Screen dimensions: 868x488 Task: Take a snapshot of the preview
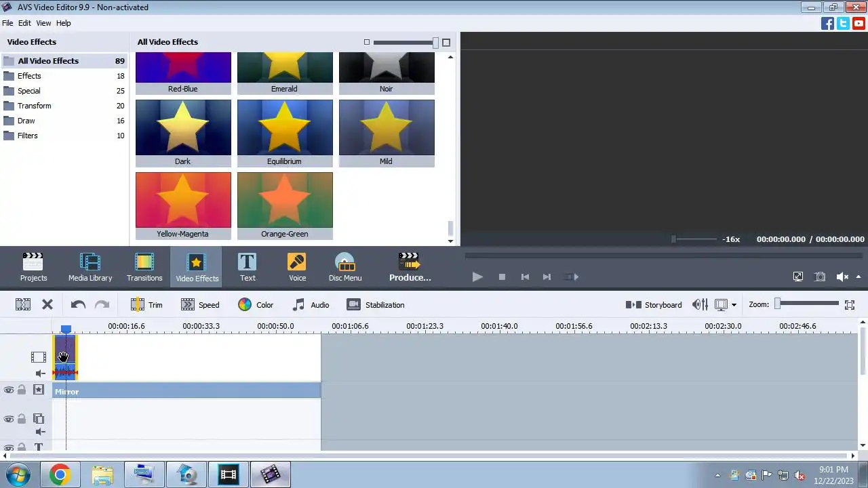pos(820,277)
